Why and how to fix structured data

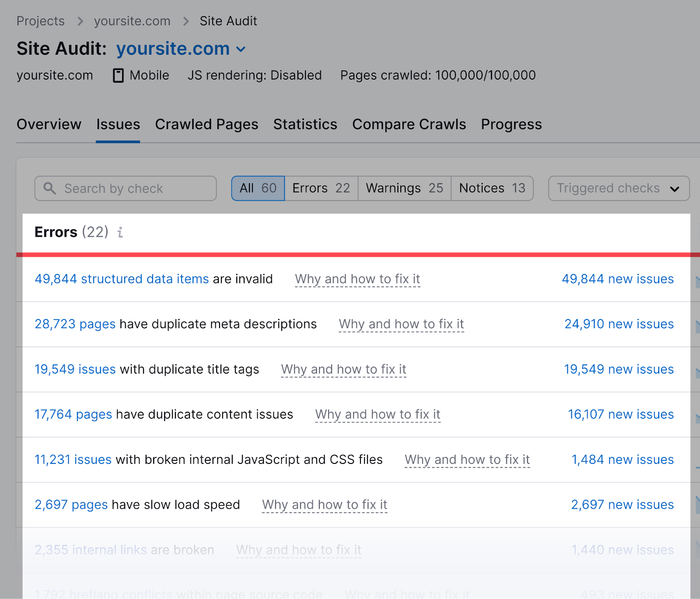[357, 279]
